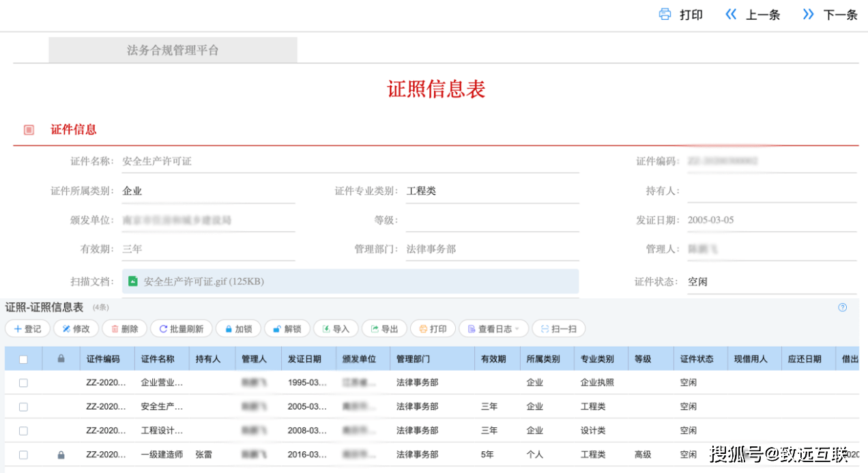This screenshot has width=868, height=473.
Task: Click the 删除 delete button
Action: [x=124, y=329]
